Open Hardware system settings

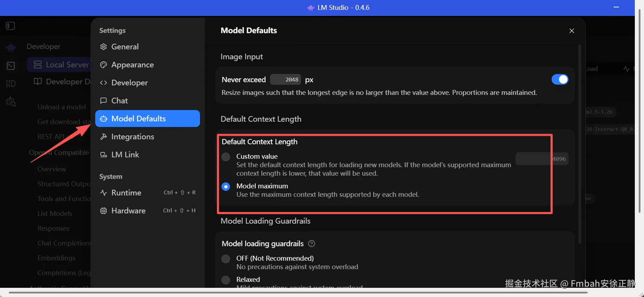click(x=147, y=211)
